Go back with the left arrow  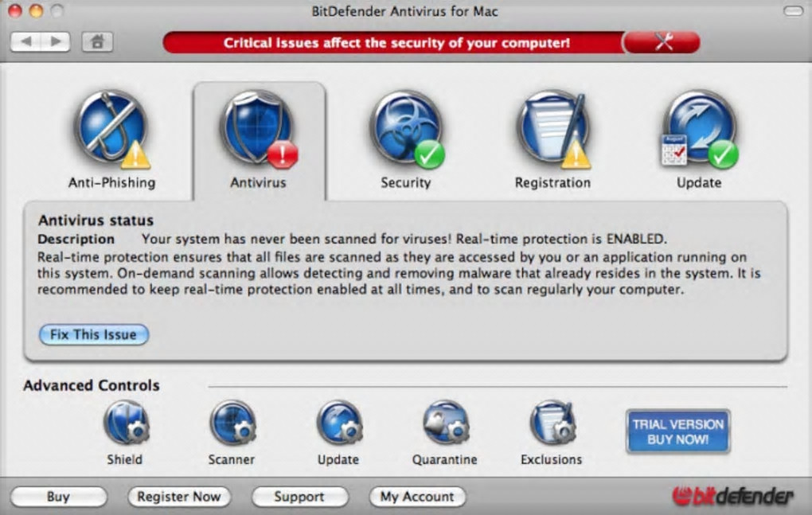pos(26,41)
